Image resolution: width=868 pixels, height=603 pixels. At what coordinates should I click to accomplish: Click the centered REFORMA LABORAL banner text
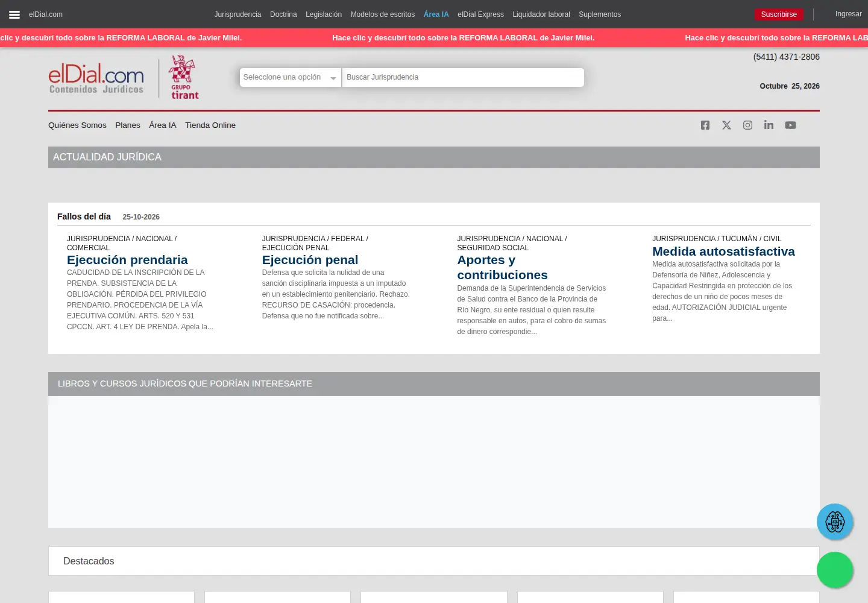tap(463, 37)
